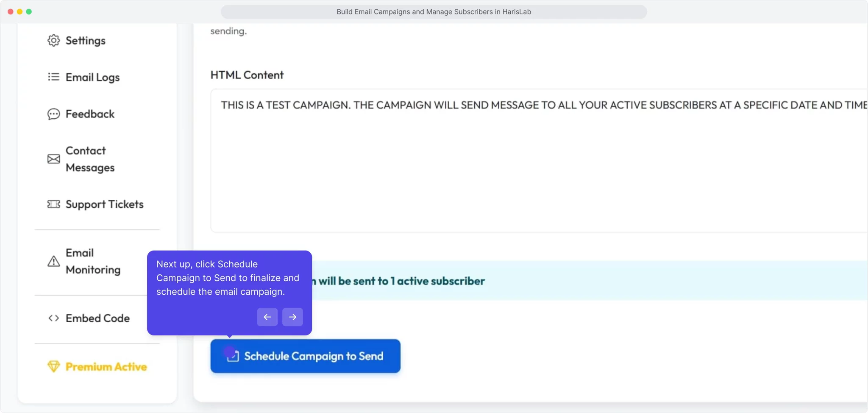The image size is (868, 413).
Task: Click the Contact Messages envelope icon
Action: [x=53, y=159]
